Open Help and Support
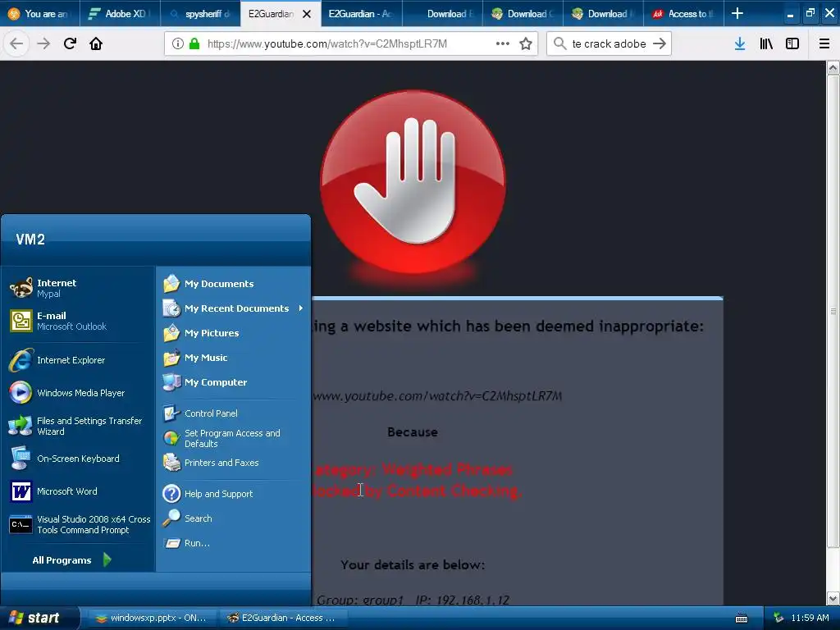This screenshot has height=630, width=840. [234, 494]
